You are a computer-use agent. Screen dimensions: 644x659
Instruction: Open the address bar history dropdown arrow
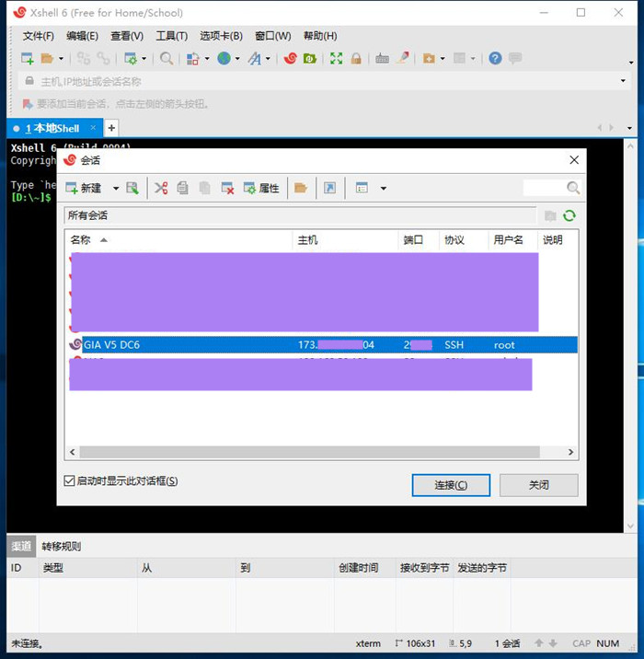tap(623, 81)
